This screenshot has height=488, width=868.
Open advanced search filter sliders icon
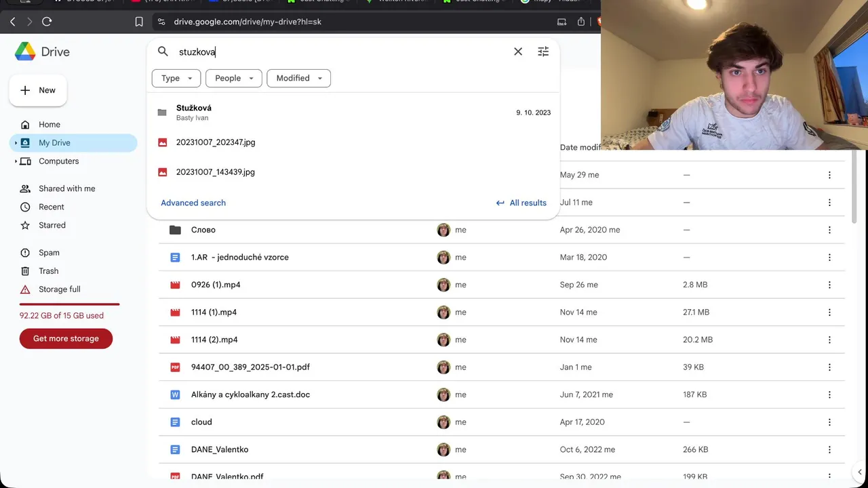[543, 52]
